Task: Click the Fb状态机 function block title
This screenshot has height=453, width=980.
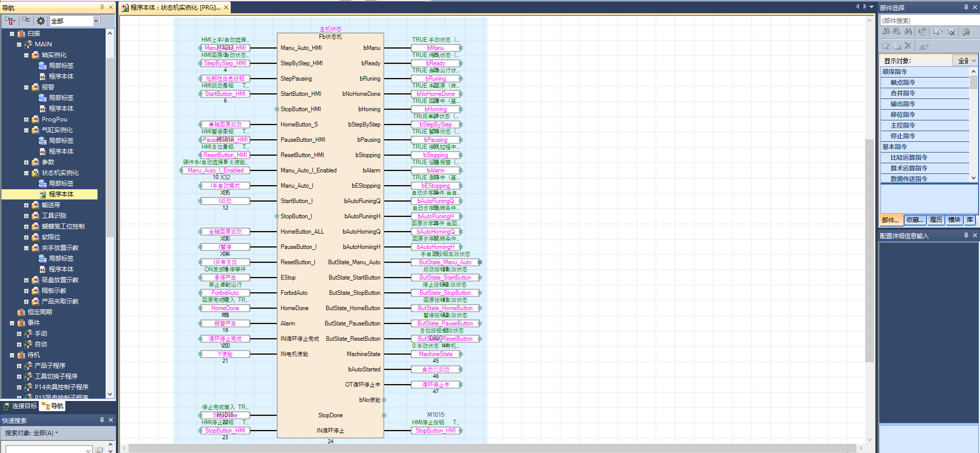Action: pos(330,37)
